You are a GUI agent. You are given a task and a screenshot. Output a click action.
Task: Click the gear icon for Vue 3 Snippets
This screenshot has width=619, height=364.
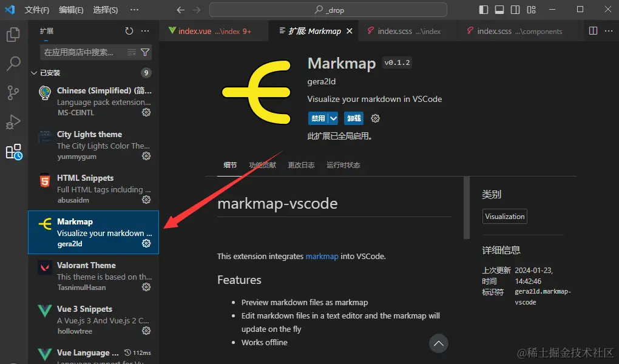pos(146,331)
